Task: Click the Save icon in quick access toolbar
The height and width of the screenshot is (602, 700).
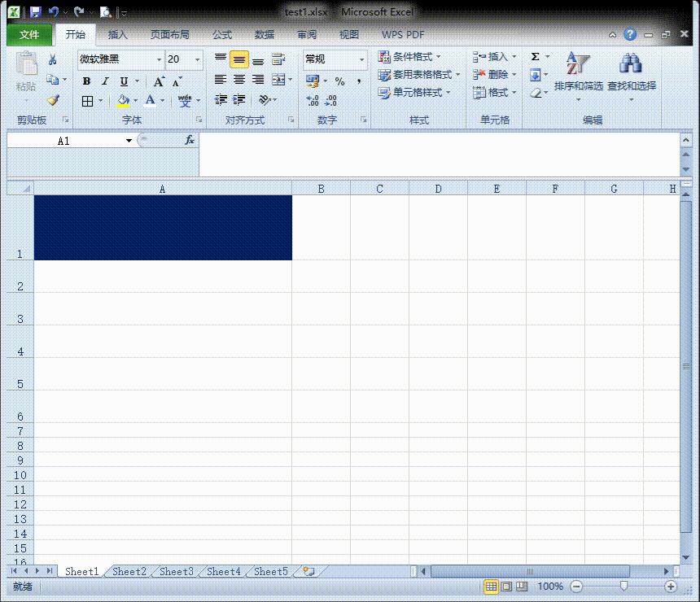Action: coord(35,12)
